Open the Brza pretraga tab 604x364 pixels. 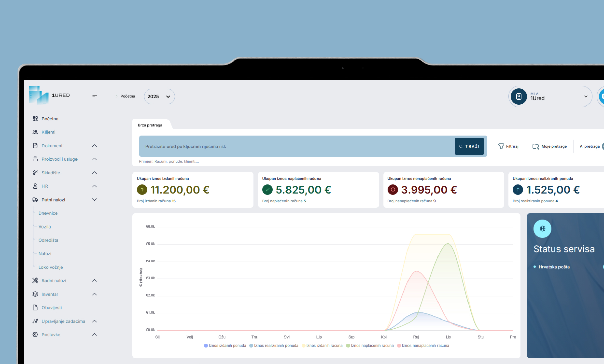[x=150, y=125]
